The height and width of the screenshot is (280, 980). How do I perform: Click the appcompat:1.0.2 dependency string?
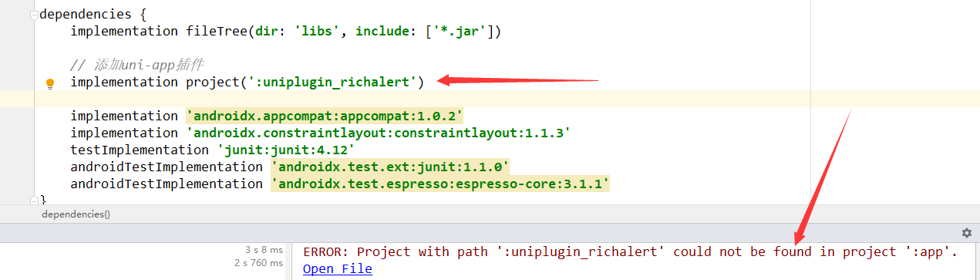(x=325, y=116)
